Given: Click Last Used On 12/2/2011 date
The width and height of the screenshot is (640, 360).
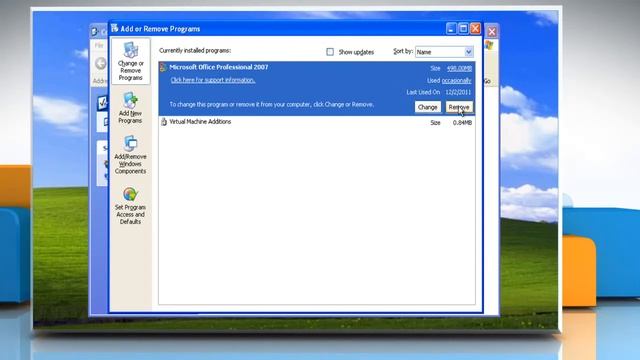Looking at the screenshot, I should [x=458, y=92].
